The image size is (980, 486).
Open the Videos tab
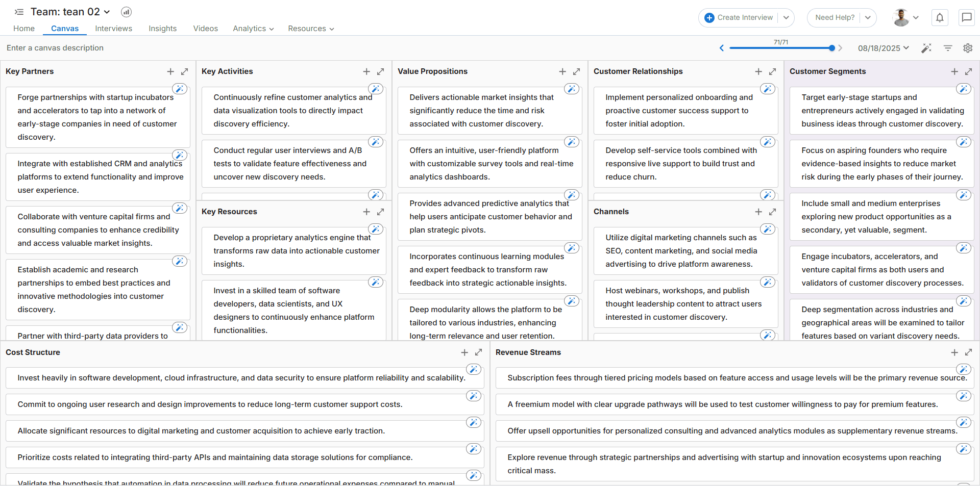point(206,29)
